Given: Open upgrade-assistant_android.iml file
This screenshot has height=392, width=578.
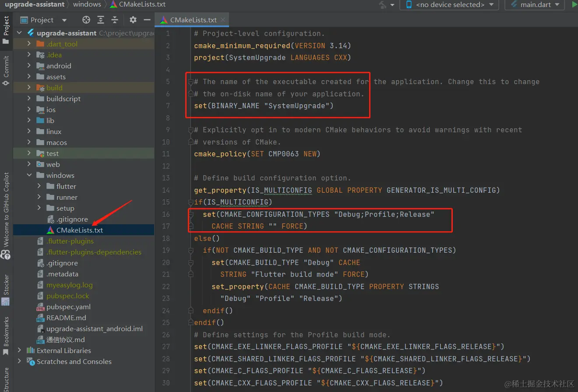Looking at the screenshot, I should point(95,328).
